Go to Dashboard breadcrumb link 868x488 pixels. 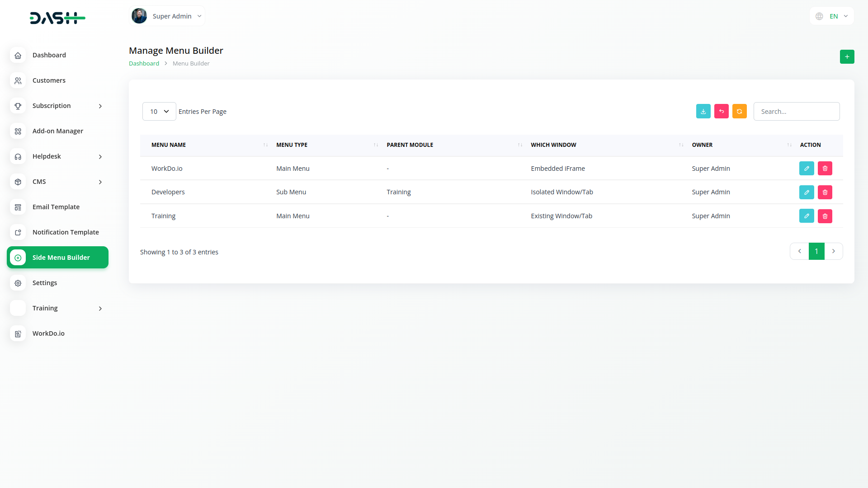pyautogui.click(x=144, y=64)
